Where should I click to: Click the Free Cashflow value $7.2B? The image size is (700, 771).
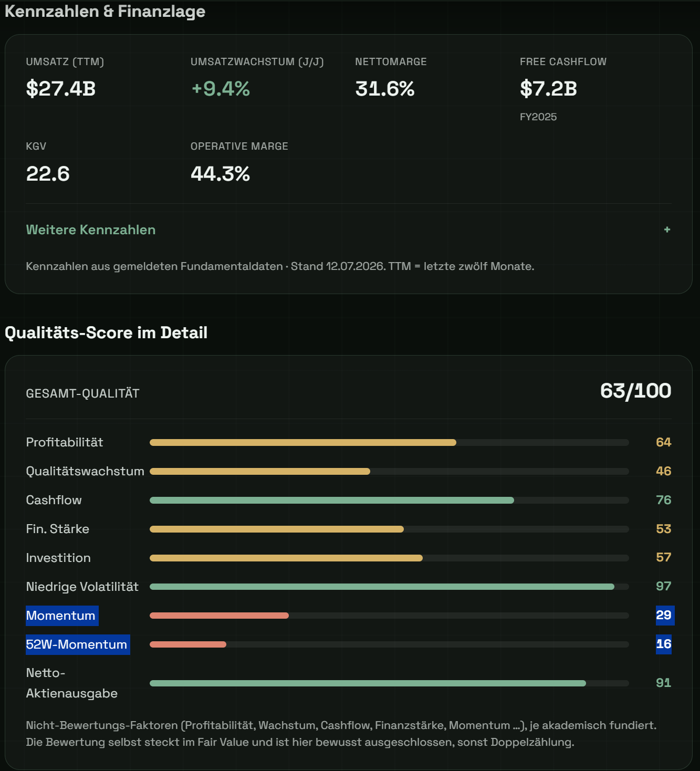point(548,89)
